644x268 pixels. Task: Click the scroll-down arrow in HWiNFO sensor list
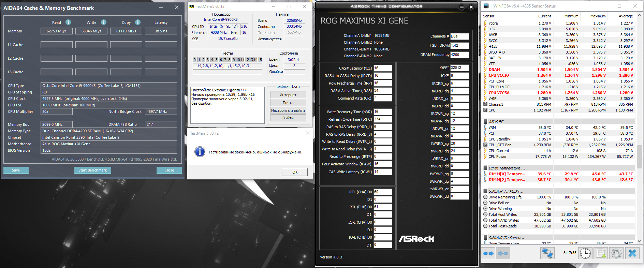point(640,241)
